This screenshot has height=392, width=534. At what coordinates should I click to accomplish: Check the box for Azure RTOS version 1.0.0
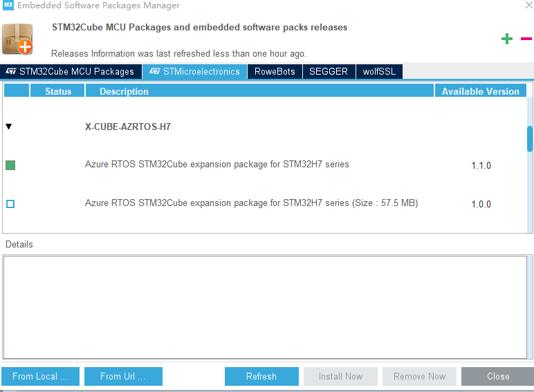[10, 204]
